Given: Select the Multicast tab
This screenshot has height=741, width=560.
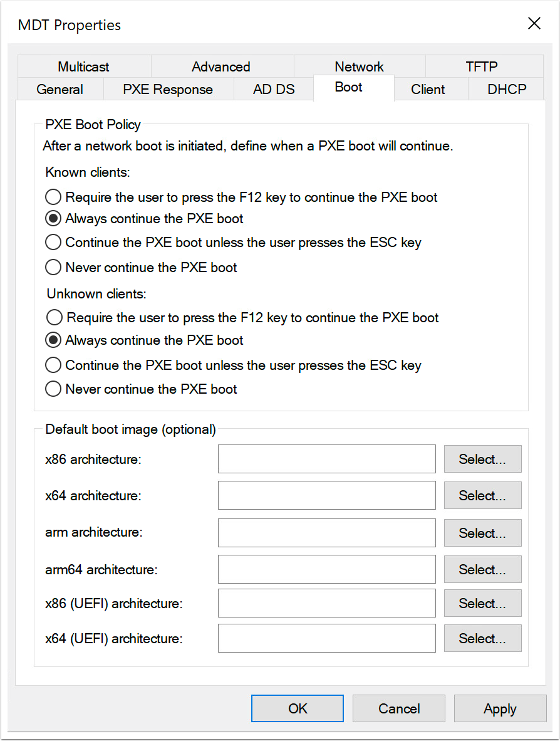Looking at the screenshot, I should (x=83, y=66).
